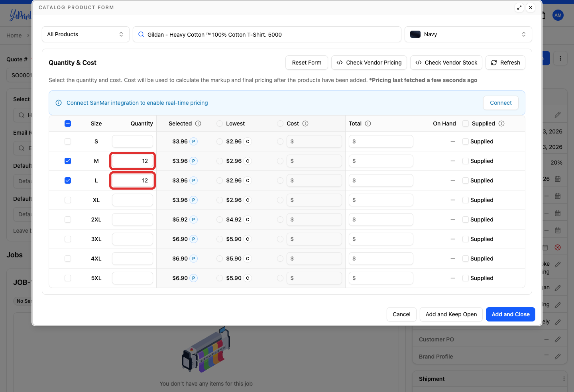Click the search magnifier in product field
Screen dimensions: 574x392
tap(141, 34)
